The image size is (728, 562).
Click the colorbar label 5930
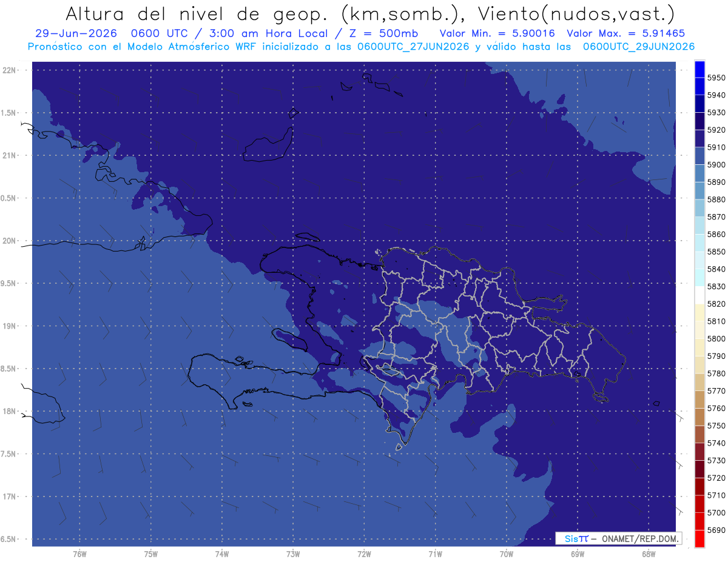click(716, 113)
